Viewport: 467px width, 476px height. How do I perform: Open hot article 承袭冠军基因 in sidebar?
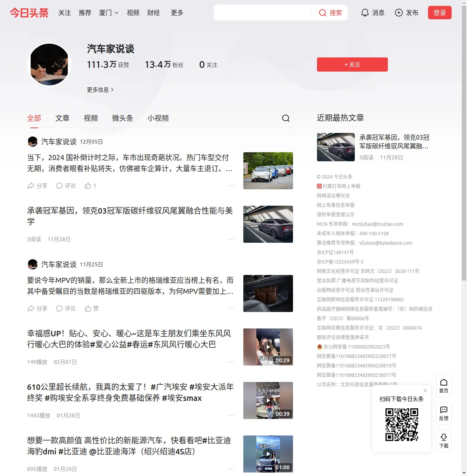[x=394, y=142]
